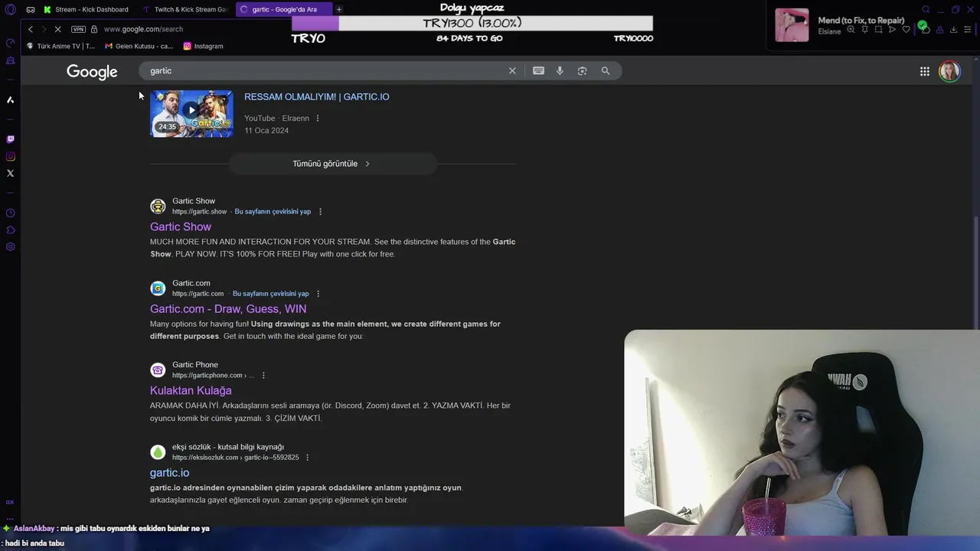The image size is (980, 551).
Task: Open the Google apps grid
Action: pos(925,71)
